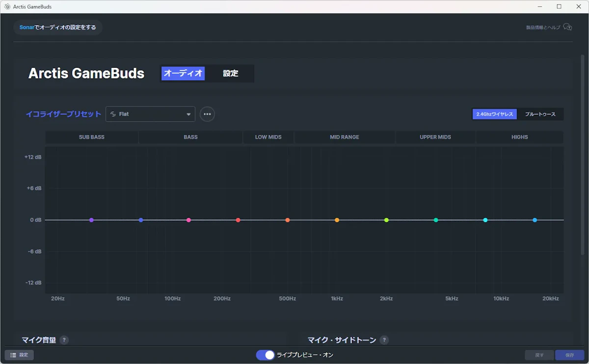
Task: Click the Arctis GameBuds heading
Action: click(x=86, y=74)
